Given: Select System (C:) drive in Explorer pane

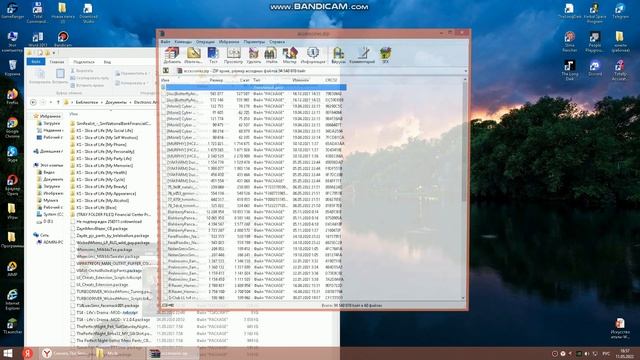Looking at the screenshot, I should point(50,214).
